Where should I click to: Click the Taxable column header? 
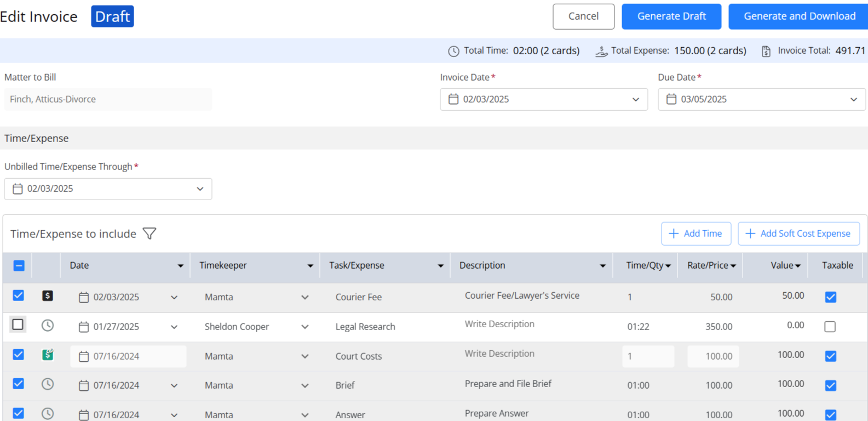[x=837, y=265]
